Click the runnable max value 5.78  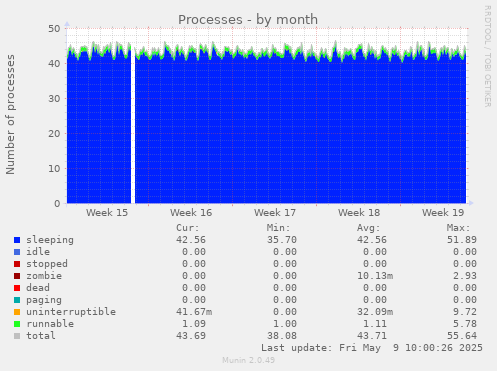coord(465,324)
